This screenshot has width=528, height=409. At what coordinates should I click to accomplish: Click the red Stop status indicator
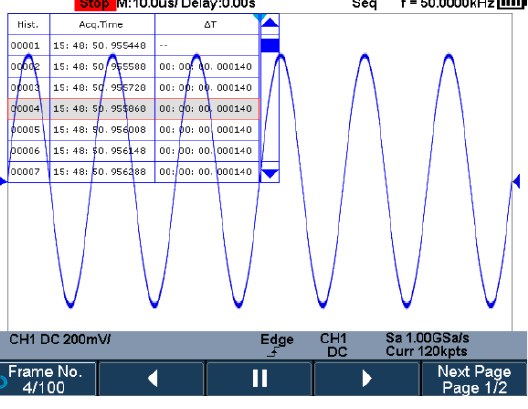tap(95, 4)
